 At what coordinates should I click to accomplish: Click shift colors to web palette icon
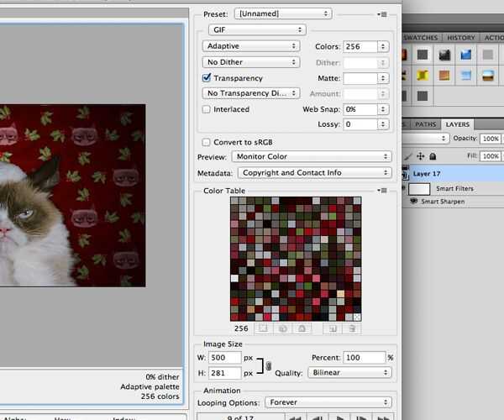(x=283, y=328)
